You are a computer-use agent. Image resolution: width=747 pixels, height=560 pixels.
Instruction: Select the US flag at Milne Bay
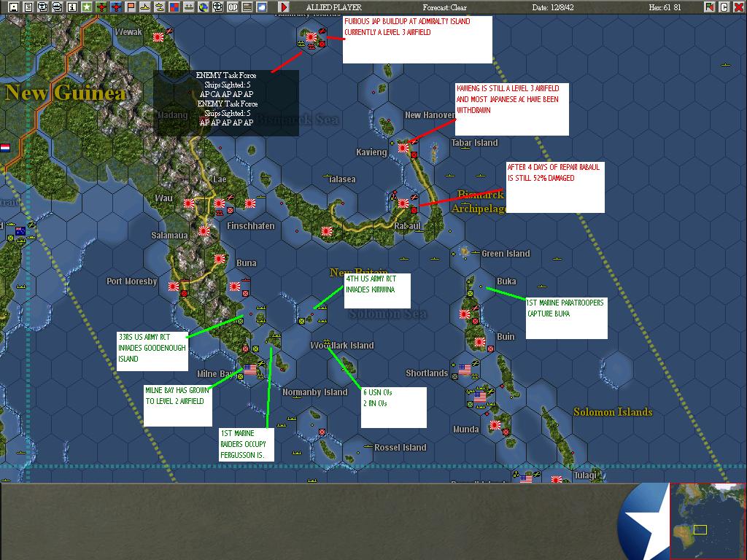coord(249,369)
